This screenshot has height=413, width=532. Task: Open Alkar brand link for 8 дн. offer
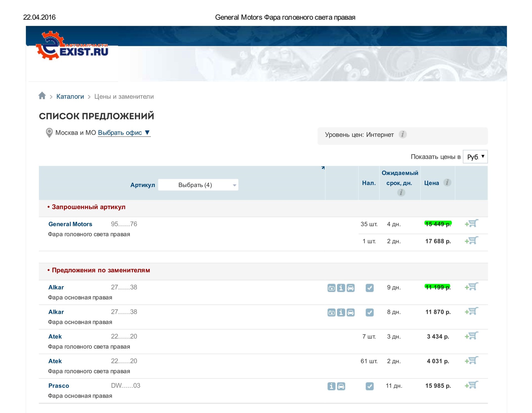click(x=56, y=312)
